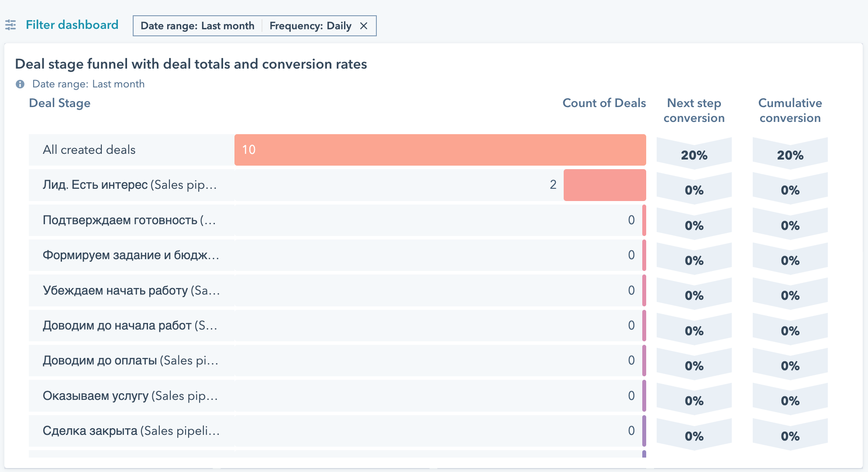The width and height of the screenshot is (868, 472).
Task: Select the Count of Deals column header
Action: point(604,103)
